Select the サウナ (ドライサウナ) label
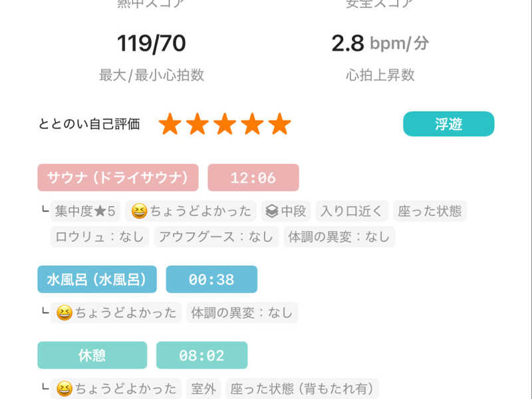This screenshot has height=399, width=532. click(118, 178)
